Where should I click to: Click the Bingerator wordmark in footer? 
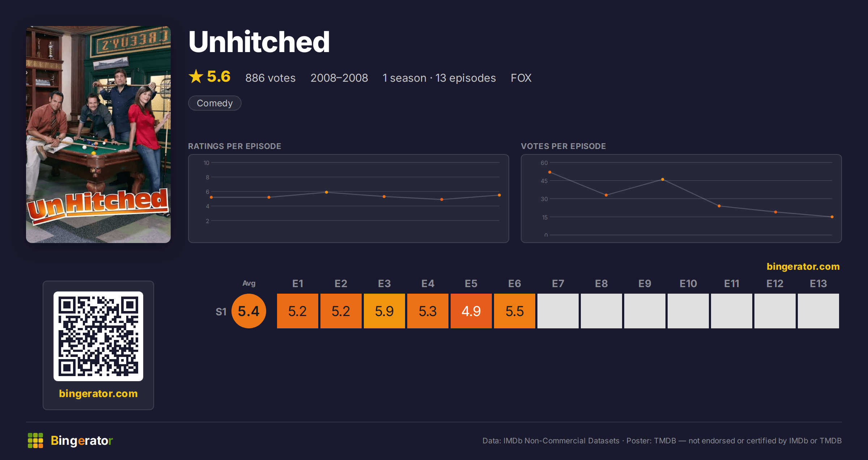82,440
